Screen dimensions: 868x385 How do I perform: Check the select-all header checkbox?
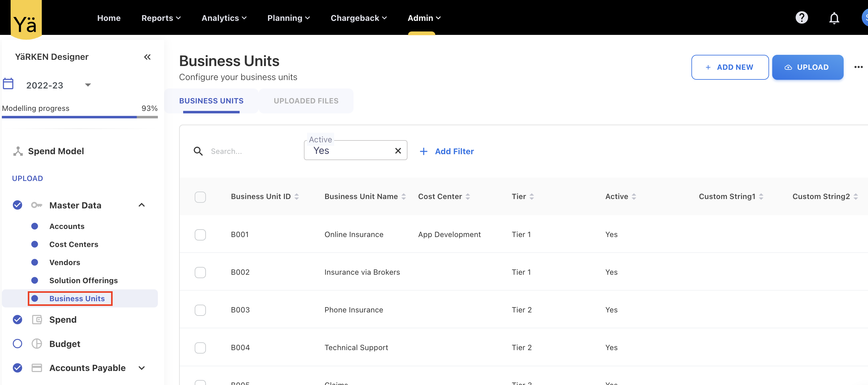(x=200, y=197)
